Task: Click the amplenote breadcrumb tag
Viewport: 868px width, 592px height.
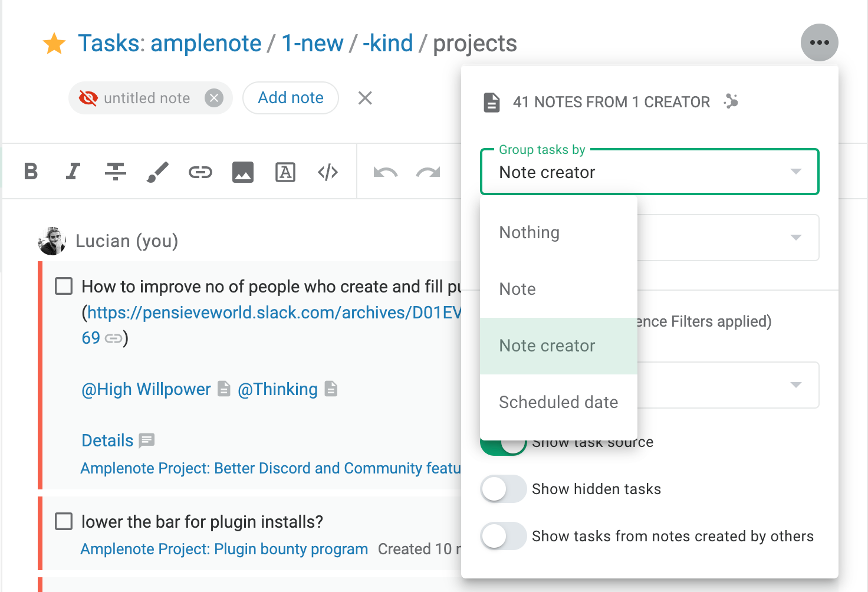Action: 206,43
